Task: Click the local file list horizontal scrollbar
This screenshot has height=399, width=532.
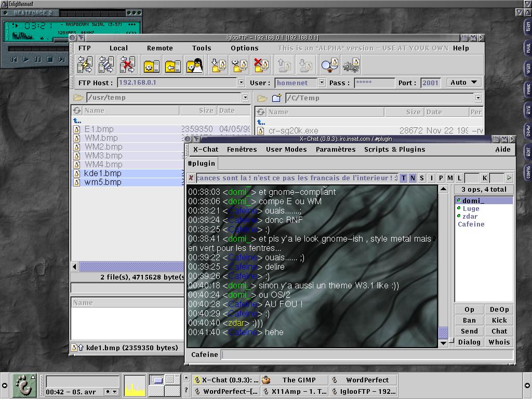Action: point(131,267)
